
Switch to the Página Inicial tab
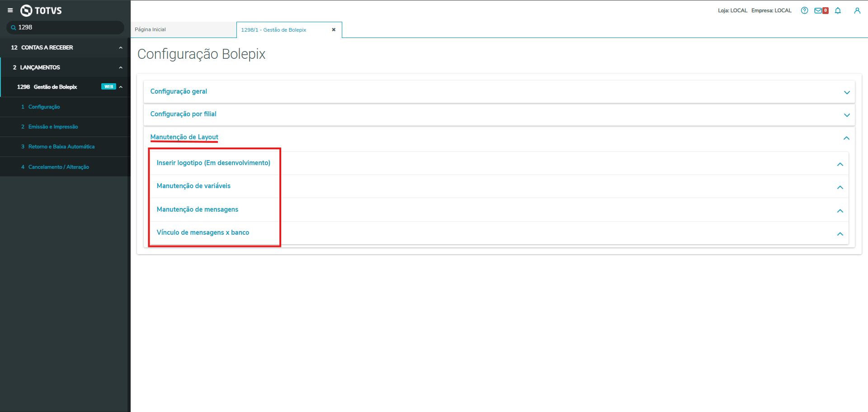pyautogui.click(x=183, y=30)
